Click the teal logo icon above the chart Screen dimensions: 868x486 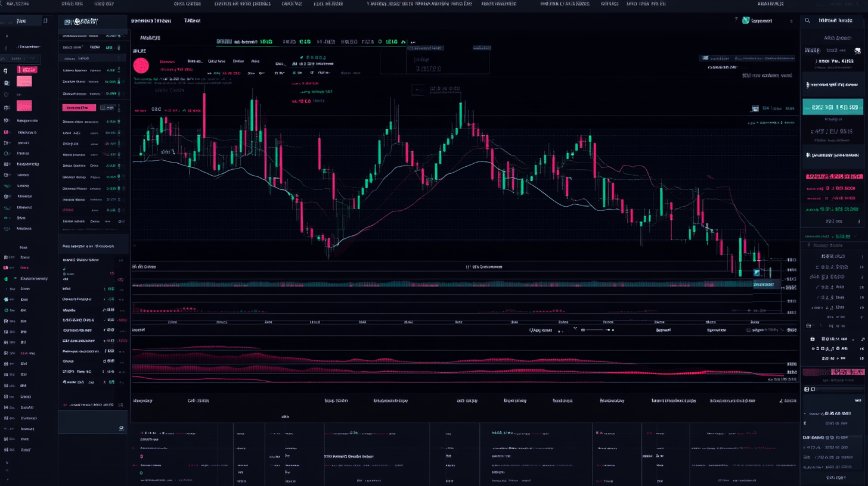[x=745, y=20]
